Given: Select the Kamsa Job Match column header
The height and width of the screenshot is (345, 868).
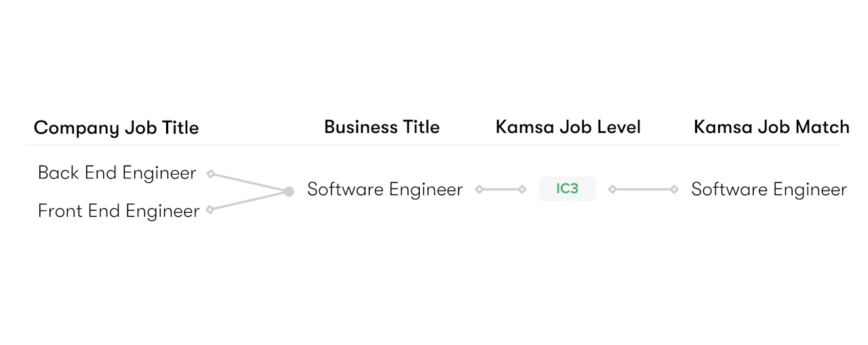Looking at the screenshot, I should (x=771, y=127).
